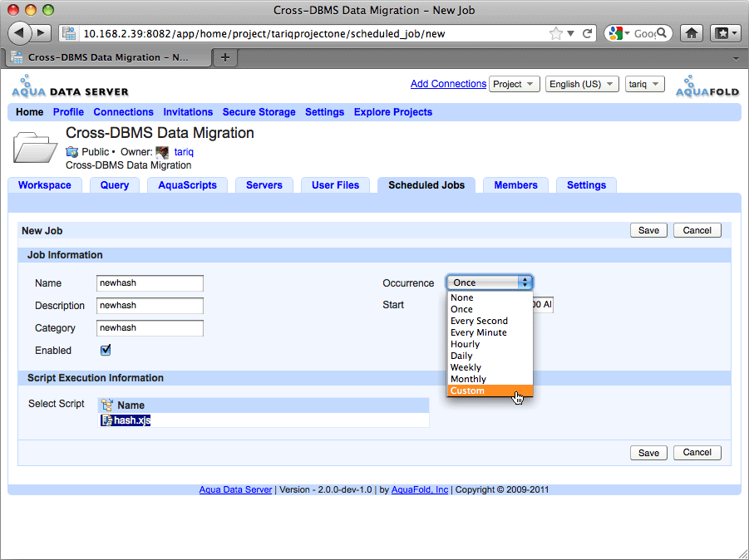
Task: Switch to the Workspace tab
Action: coord(45,185)
